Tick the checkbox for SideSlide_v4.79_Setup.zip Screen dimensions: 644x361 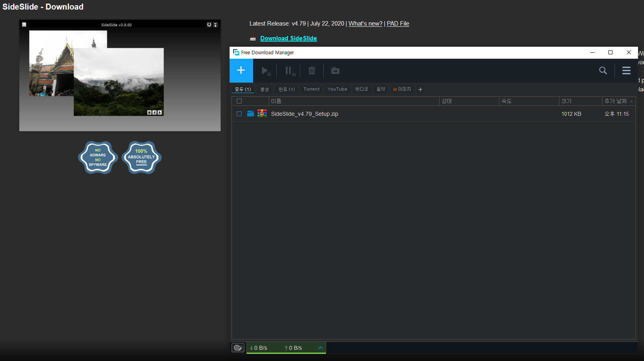click(x=239, y=114)
